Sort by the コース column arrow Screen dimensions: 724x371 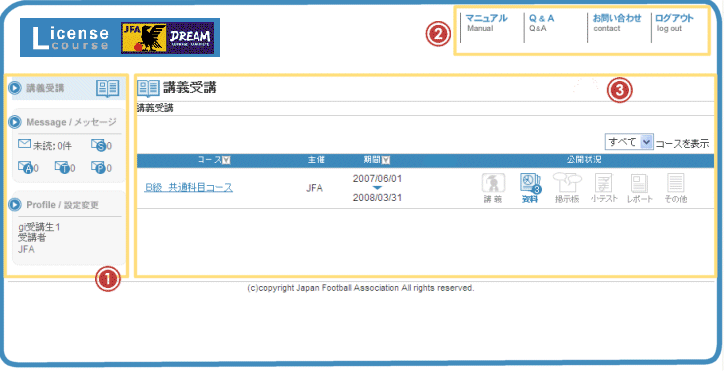pos(226,160)
